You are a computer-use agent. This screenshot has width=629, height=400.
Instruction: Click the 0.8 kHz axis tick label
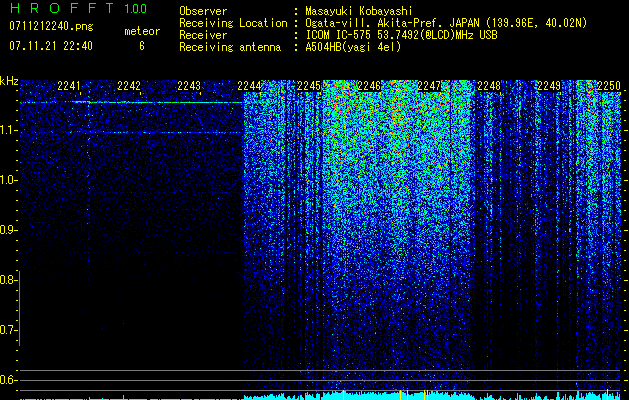(x=8, y=280)
